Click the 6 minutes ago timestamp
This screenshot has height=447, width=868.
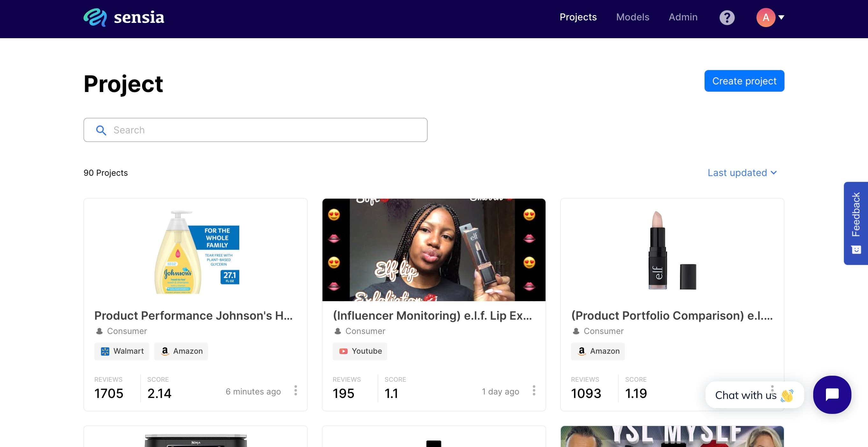(253, 392)
